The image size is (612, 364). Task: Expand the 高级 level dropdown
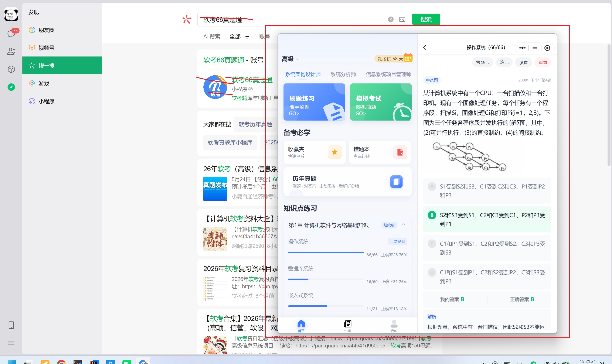(290, 59)
